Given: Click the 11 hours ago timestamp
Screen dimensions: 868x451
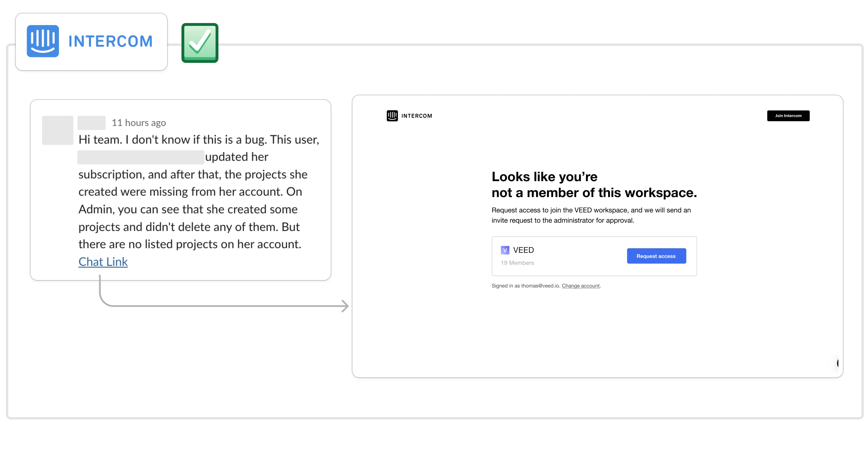Looking at the screenshot, I should tap(139, 123).
